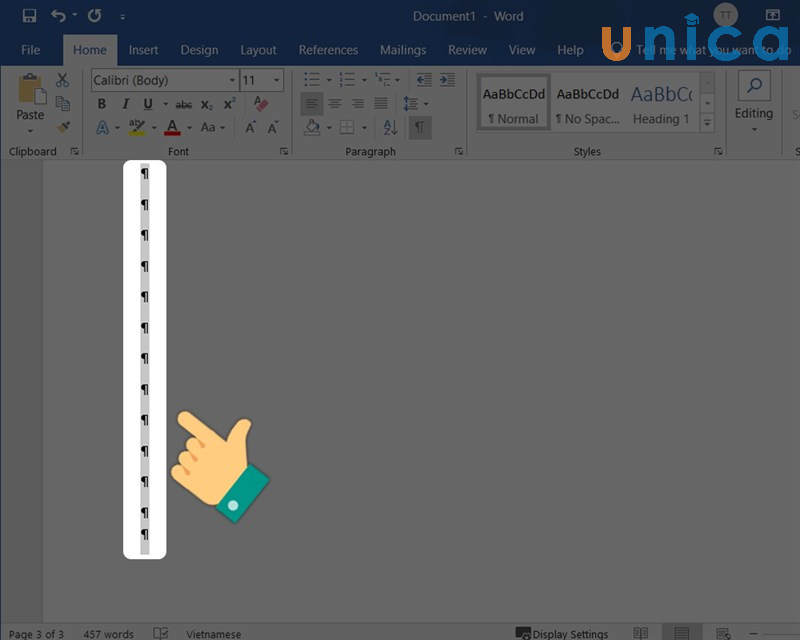Sort text with the A-Z icon
Screen dimensions: 800x640
tap(390, 128)
